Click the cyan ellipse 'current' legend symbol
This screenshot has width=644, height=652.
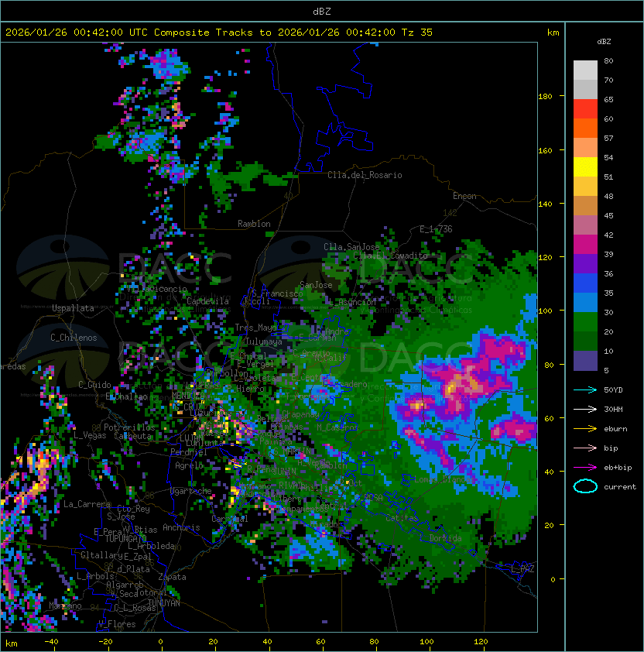(585, 486)
